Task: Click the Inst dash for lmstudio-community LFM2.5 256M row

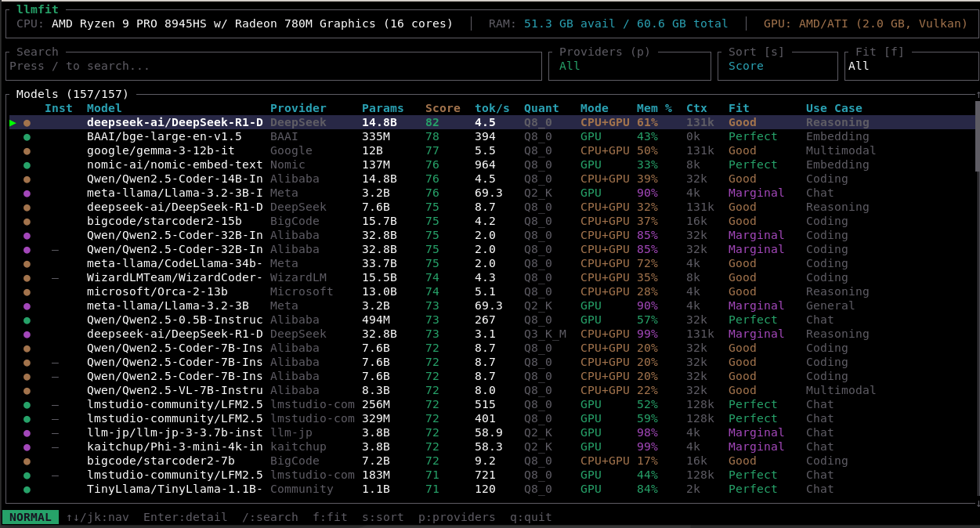Action: point(55,404)
